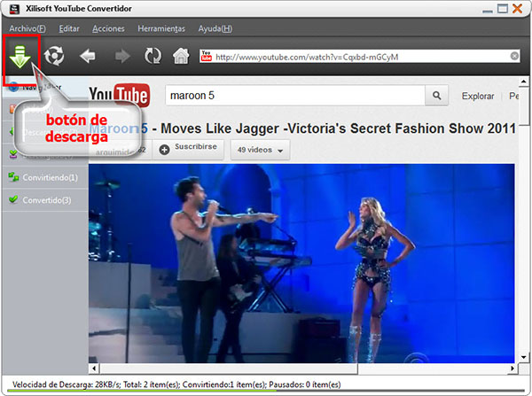Clear the URL with the gray X icon
The height and width of the screenshot is (396, 532).
pyautogui.click(x=514, y=56)
